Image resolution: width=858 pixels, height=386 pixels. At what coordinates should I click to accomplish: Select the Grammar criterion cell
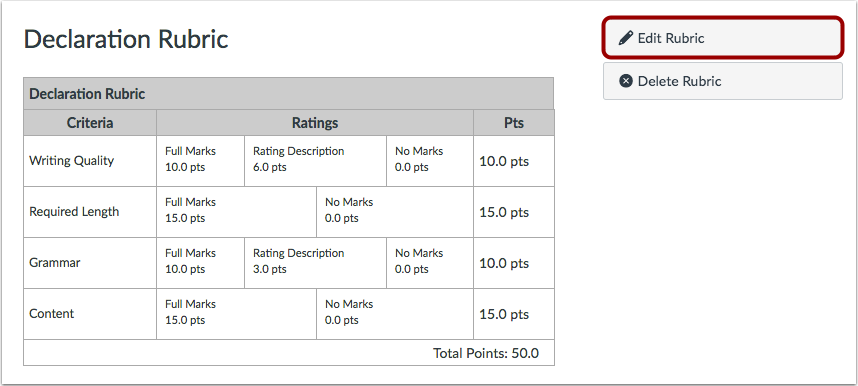pos(90,263)
